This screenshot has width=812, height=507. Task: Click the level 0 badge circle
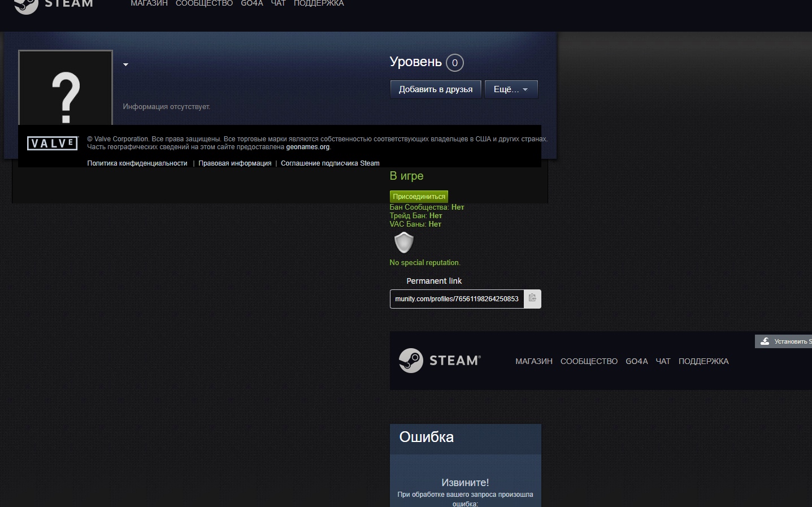455,63
